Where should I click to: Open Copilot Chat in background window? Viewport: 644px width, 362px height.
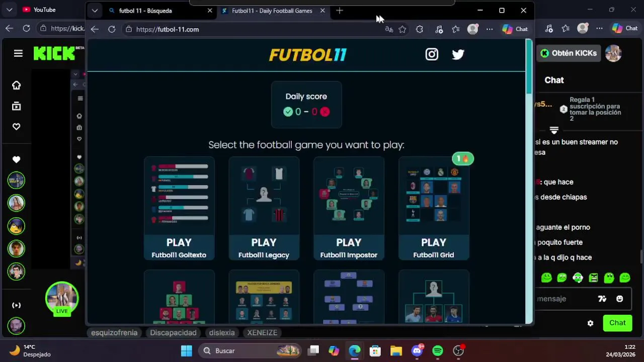coord(625,29)
